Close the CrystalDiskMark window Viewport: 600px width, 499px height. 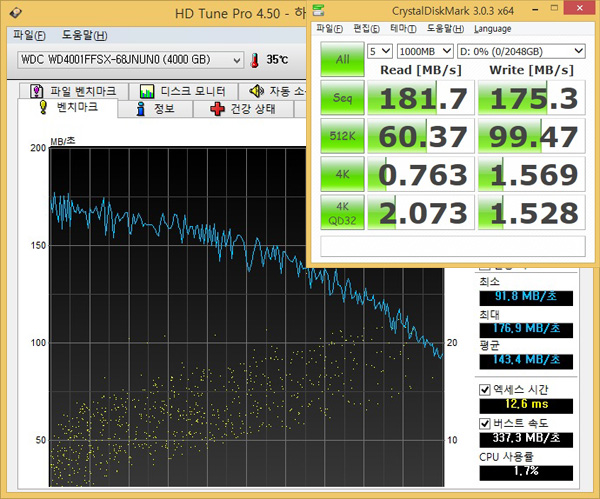tap(579, 8)
